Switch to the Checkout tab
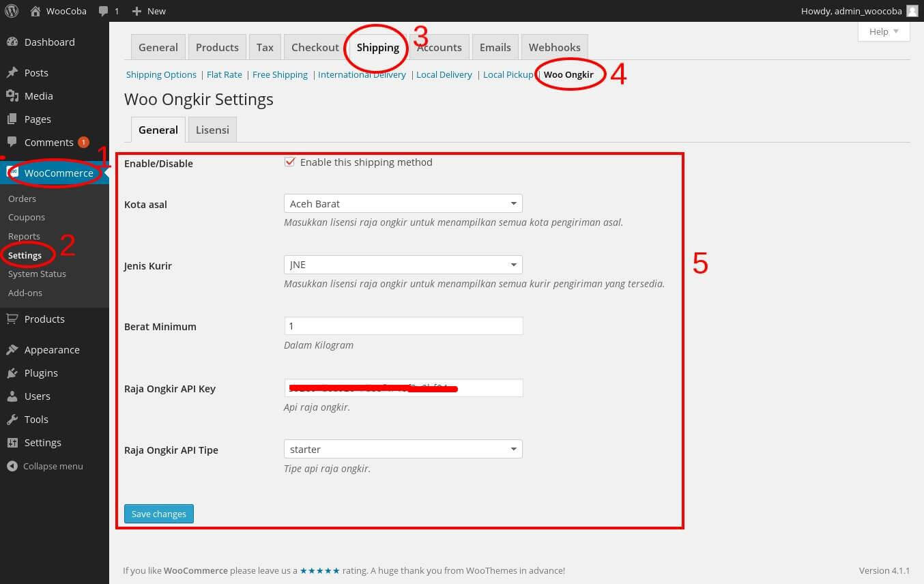The image size is (924, 584). 315,47
